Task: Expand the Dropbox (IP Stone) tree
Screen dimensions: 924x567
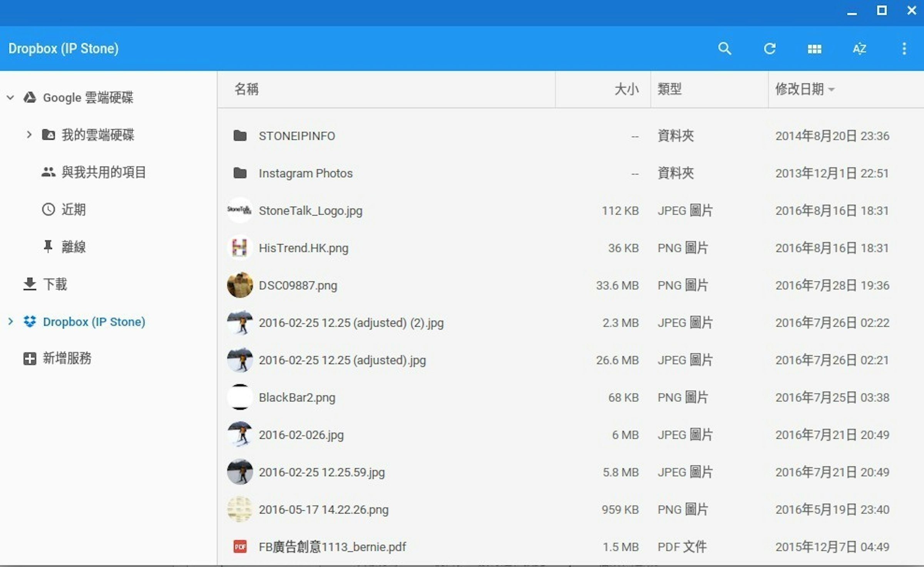Action: pyautogui.click(x=10, y=321)
